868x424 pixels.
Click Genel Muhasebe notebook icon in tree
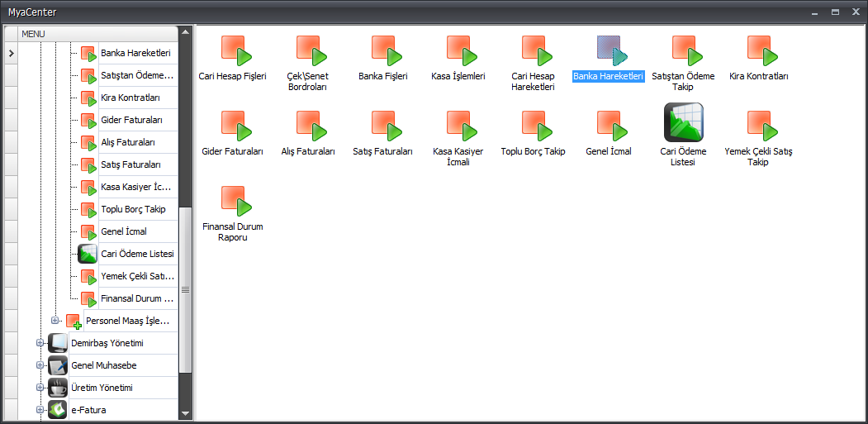click(58, 365)
